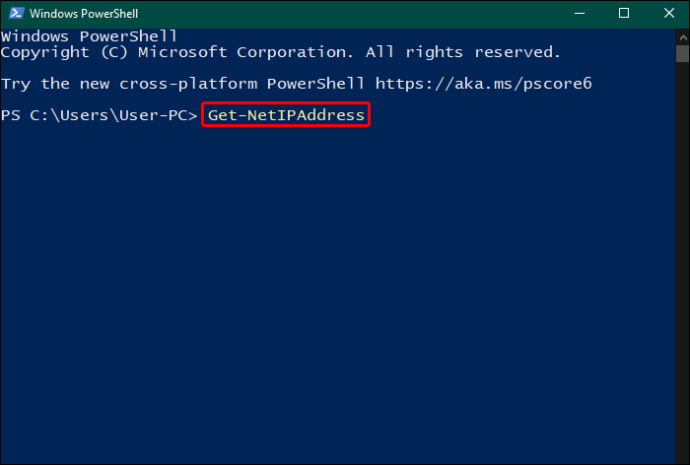Maximize the Windows PowerShell window
Viewport: 690px width, 465px height.
pyautogui.click(x=624, y=13)
